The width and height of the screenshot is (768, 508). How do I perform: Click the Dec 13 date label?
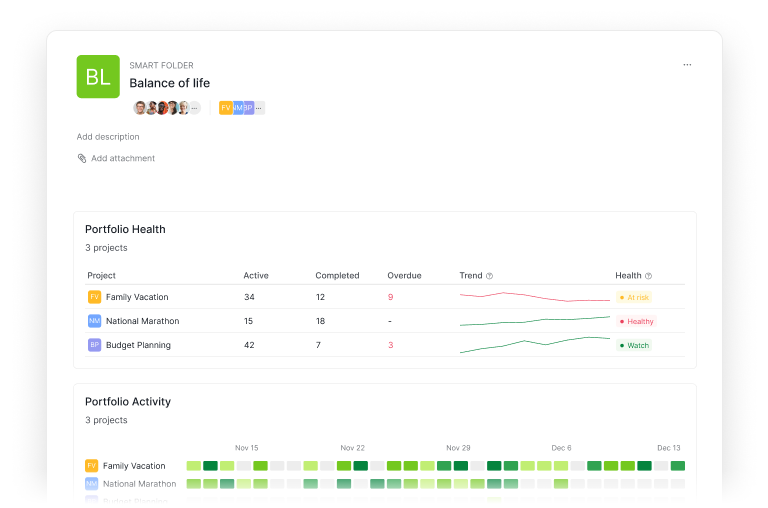pyautogui.click(x=669, y=448)
